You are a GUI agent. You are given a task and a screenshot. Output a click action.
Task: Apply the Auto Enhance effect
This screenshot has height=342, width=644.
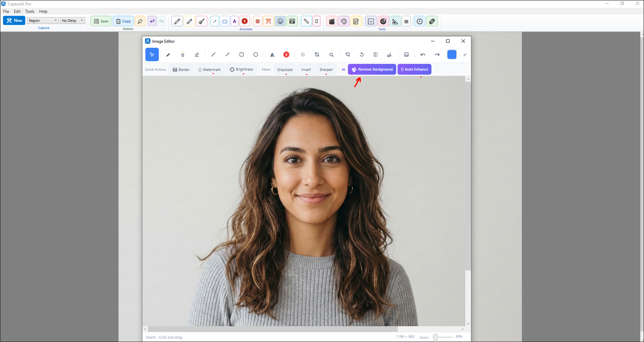tap(414, 69)
